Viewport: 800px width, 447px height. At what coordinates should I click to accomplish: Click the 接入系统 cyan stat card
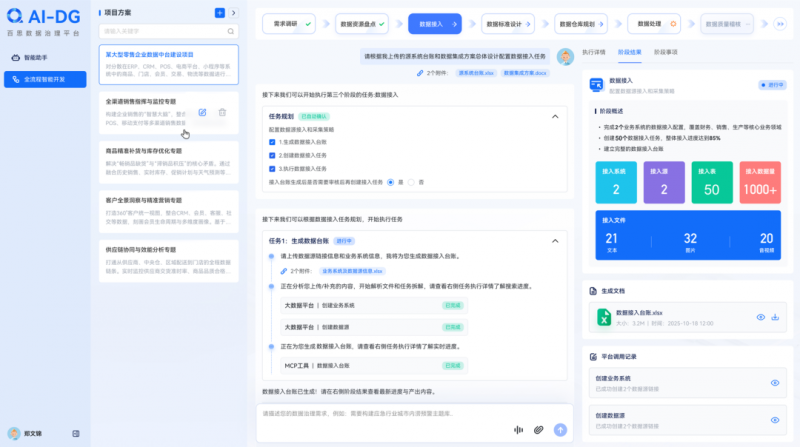coord(616,183)
